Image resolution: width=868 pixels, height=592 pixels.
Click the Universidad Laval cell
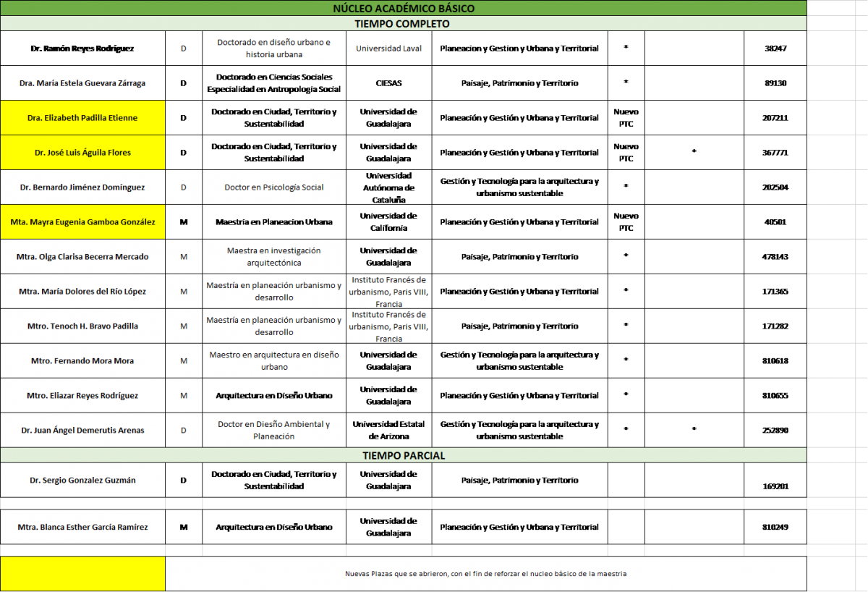(x=388, y=48)
